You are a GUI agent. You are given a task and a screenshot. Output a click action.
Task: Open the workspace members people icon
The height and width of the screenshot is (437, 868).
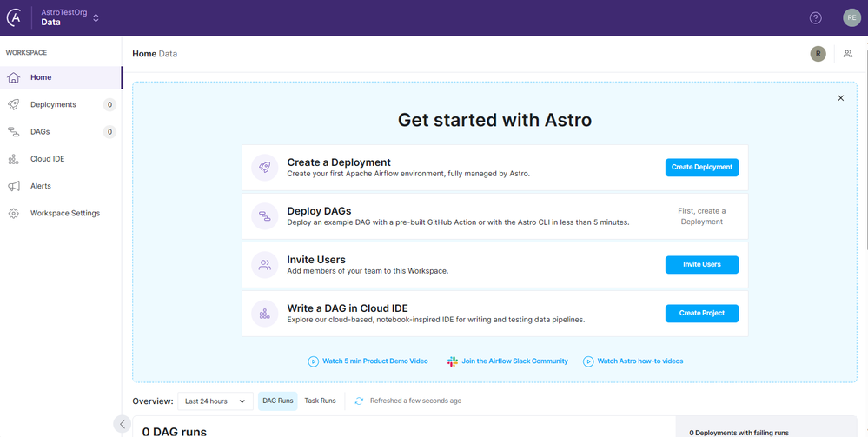coord(847,54)
